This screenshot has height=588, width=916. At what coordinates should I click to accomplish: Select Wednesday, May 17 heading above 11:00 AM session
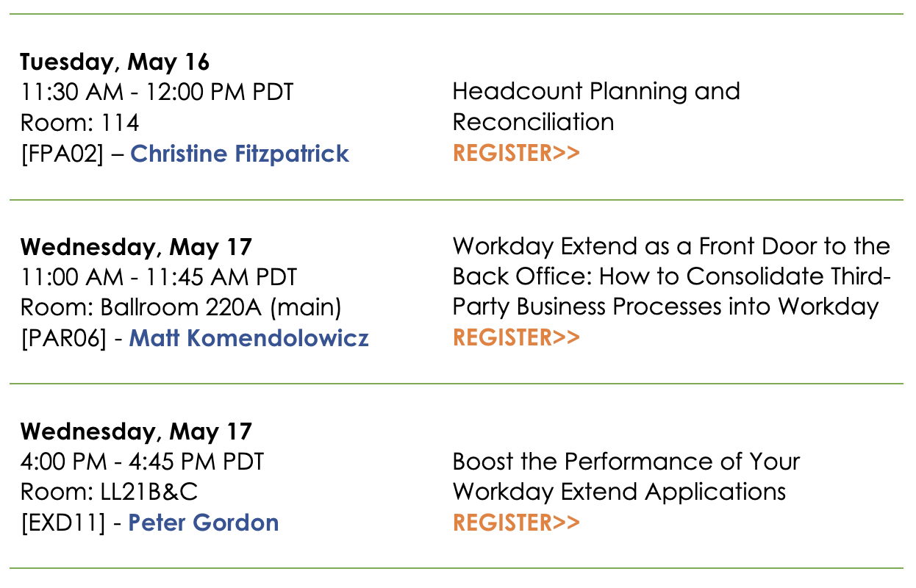coord(136,246)
